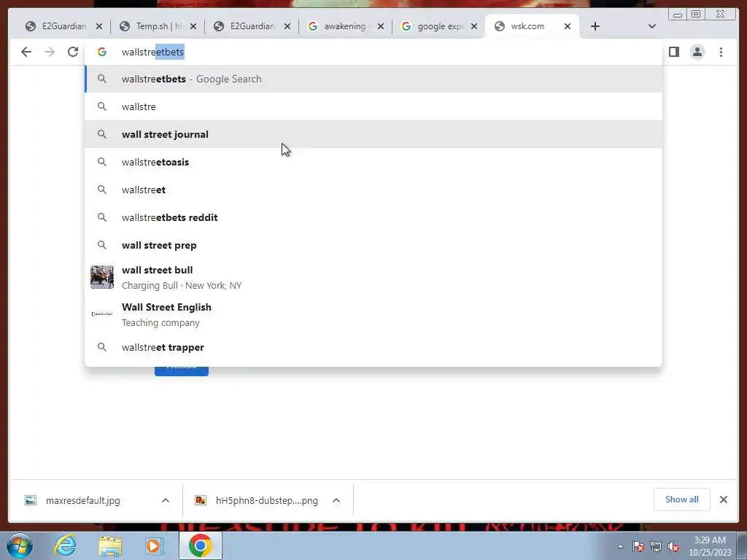The width and height of the screenshot is (747, 560).
Task: Close the first E2Guardian tab
Action: point(98,26)
